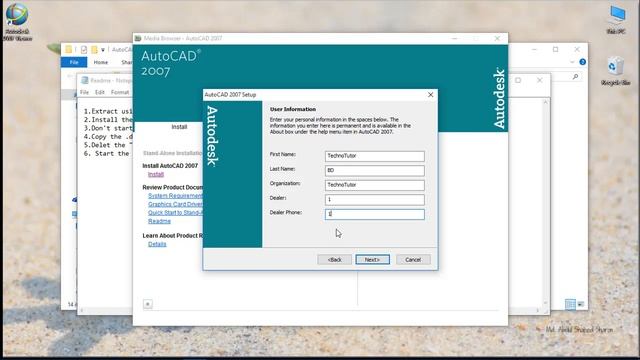
Task: Open Edit menu in Notepad
Action: tap(100, 92)
